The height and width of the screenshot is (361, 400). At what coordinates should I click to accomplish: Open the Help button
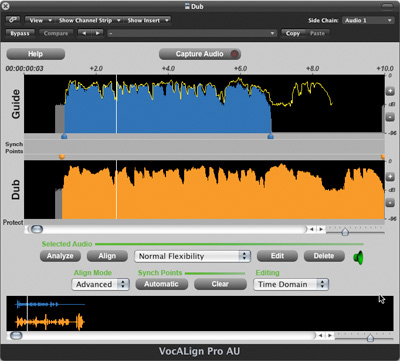(35, 54)
